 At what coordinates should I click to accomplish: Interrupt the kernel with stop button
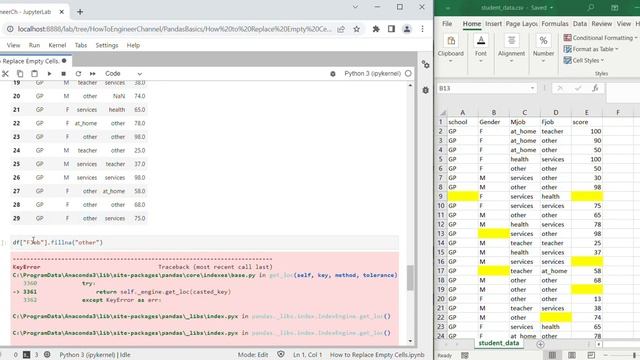pos(64,74)
